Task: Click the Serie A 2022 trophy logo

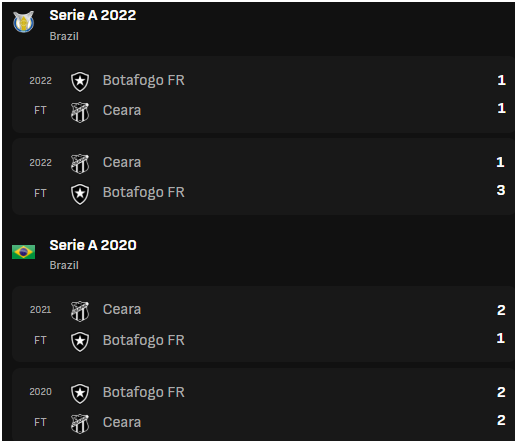Action: pos(24,22)
